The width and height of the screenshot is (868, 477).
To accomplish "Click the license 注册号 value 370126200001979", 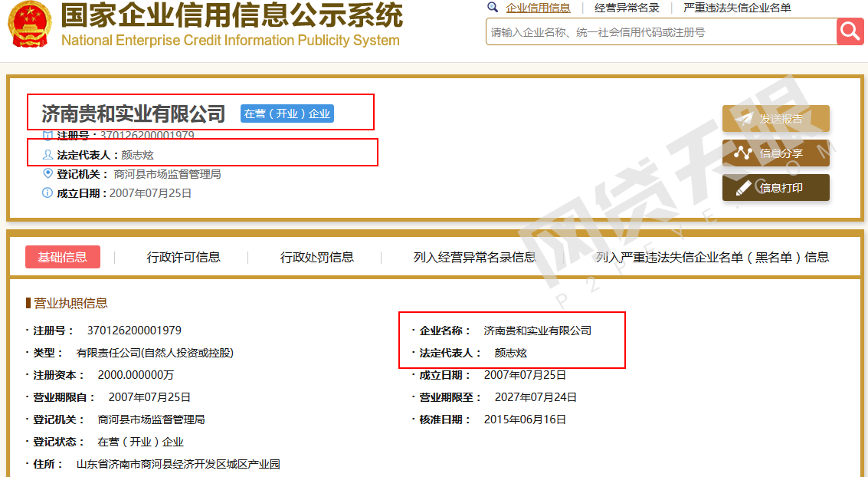I will (x=134, y=331).
